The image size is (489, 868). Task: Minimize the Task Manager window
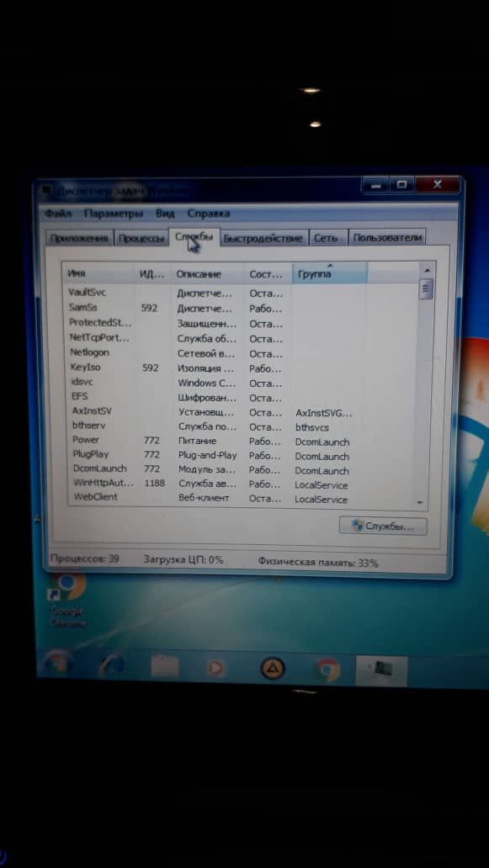[x=376, y=185]
